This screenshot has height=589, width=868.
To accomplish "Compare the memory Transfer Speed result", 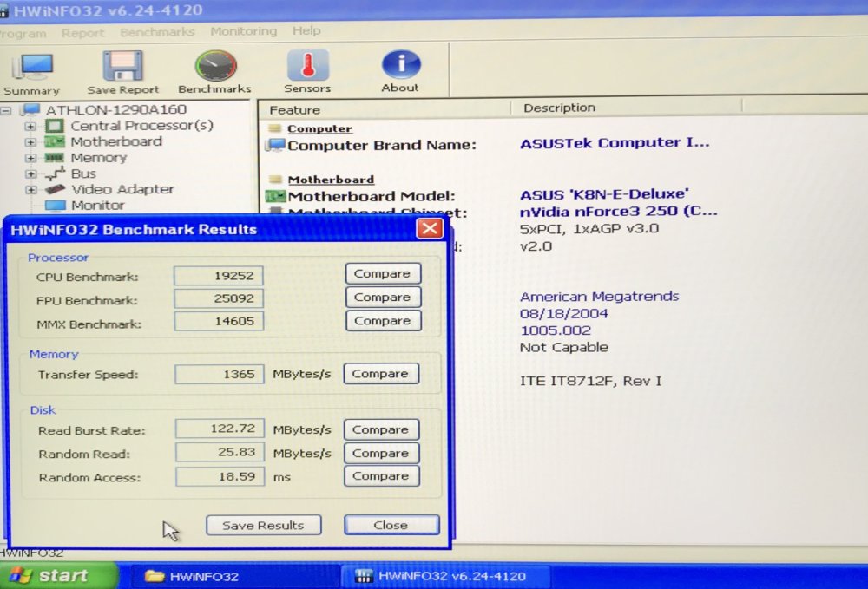I will pyautogui.click(x=382, y=373).
